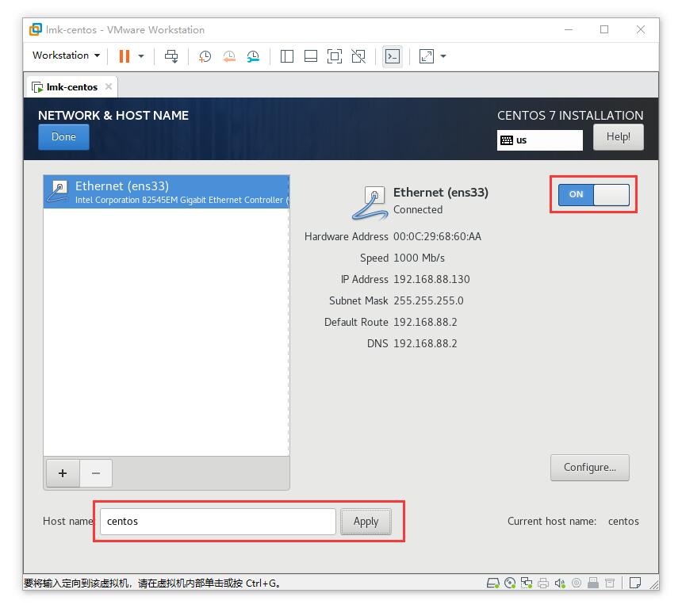Viewport: 682px width, 616px height.
Task: Click the Current host name value centos
Action: (623, 521)
